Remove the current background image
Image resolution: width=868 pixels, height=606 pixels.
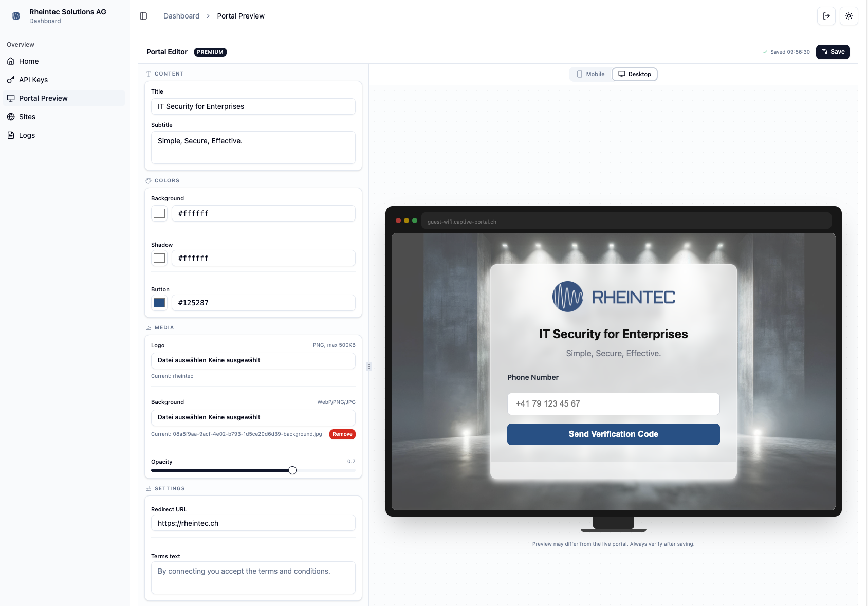pos(342,434)
